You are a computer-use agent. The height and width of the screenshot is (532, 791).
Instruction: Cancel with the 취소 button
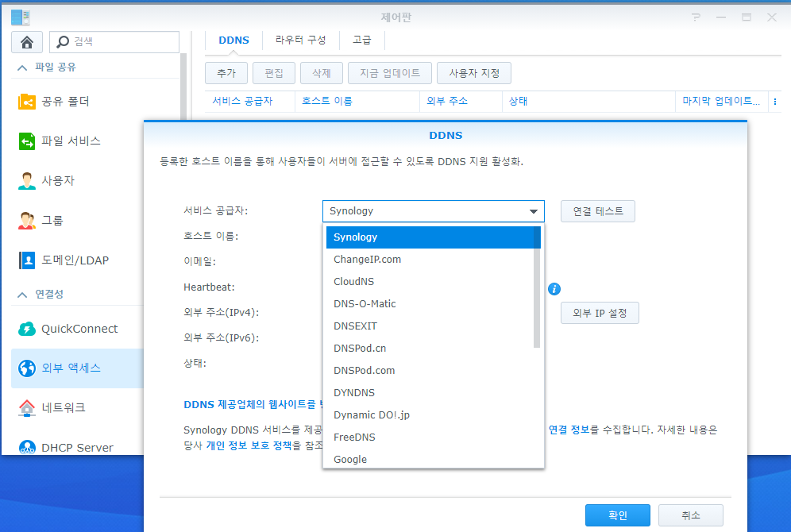[x=691, y=515]
